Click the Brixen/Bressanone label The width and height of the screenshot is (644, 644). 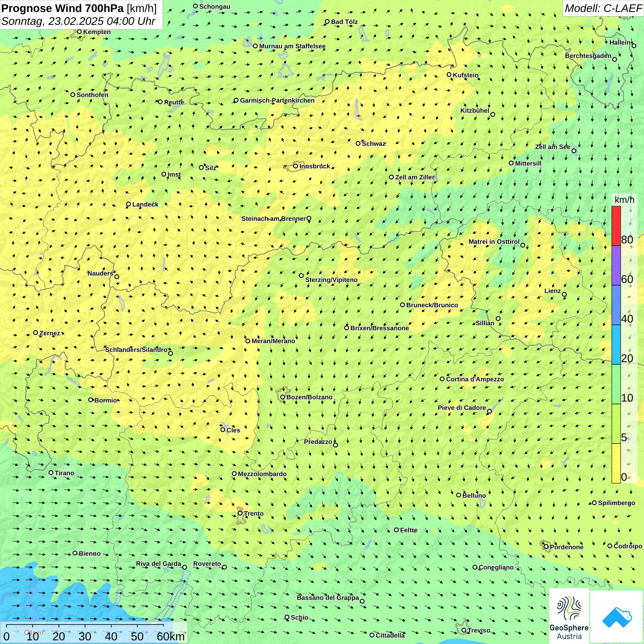[379, 328]
